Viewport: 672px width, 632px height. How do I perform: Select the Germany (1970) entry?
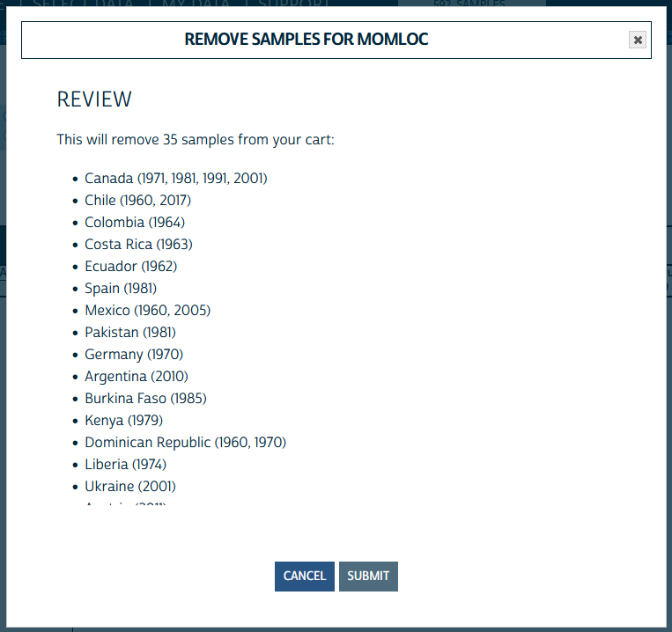click(134, 355)
